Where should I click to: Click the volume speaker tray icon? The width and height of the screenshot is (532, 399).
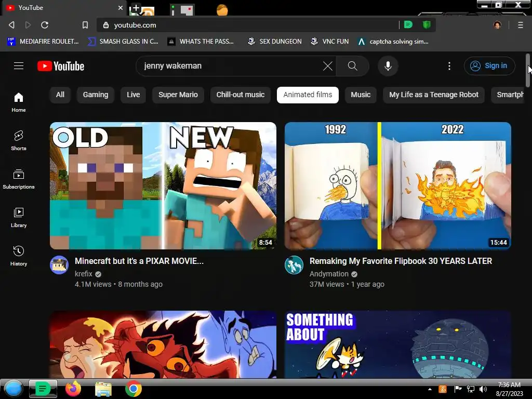[x=483, y=389]
